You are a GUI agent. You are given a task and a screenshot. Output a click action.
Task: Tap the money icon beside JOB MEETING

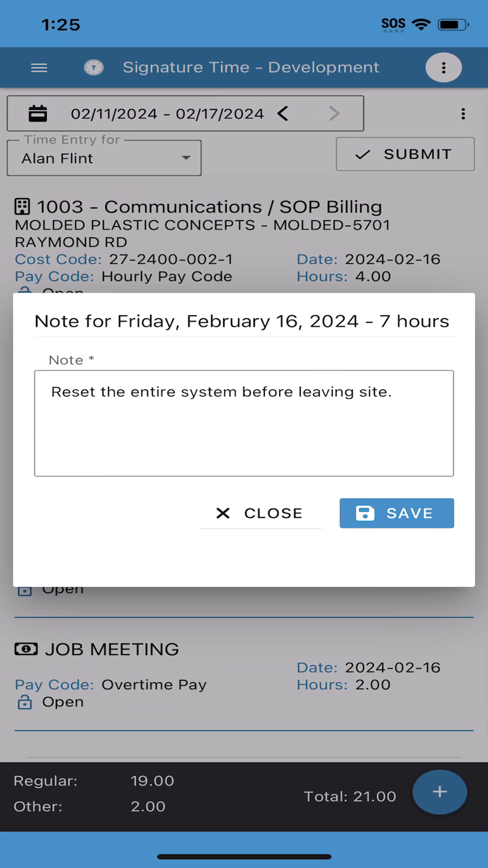click(x=26, y=649)
